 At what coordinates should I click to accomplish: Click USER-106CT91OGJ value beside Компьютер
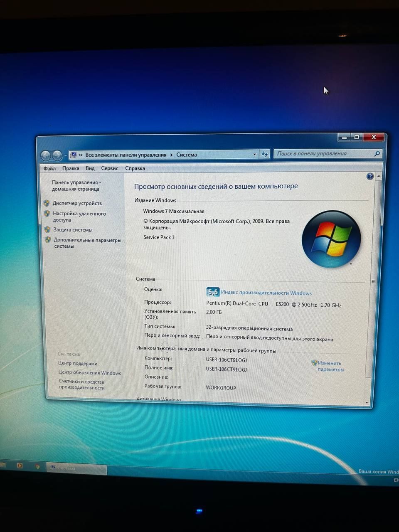click(227, 360)
